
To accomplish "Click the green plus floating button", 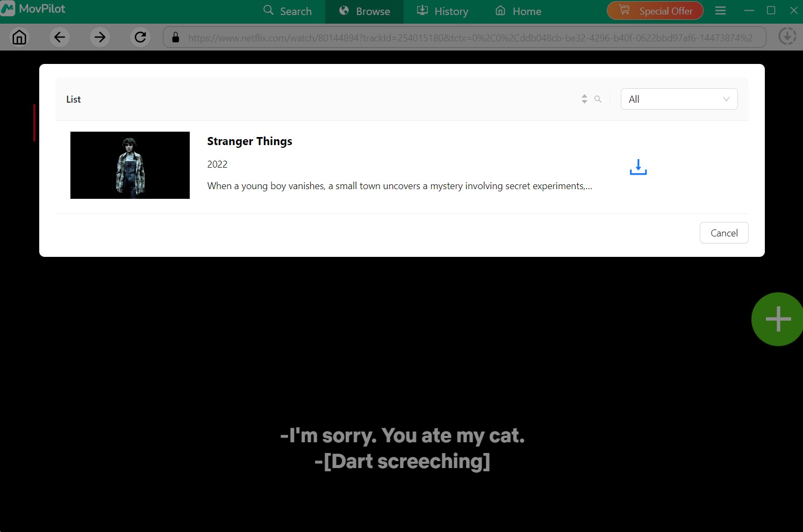I will point(777,319).
